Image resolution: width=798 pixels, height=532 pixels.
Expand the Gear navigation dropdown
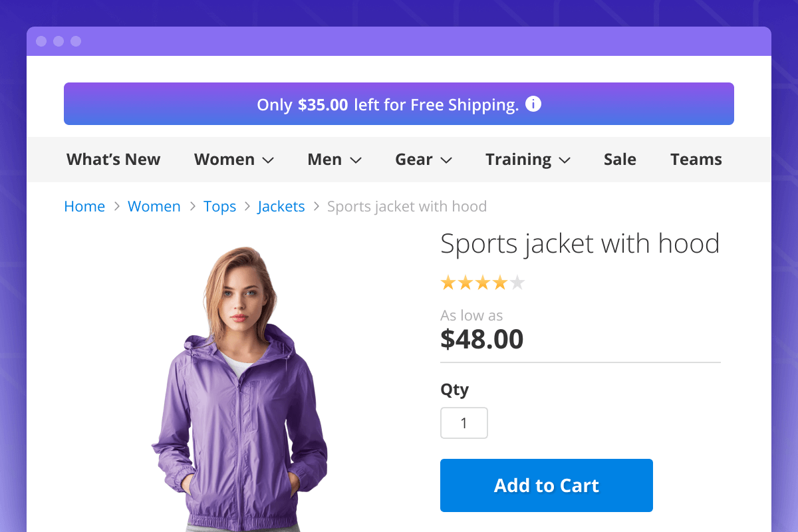click(x=424, y=160)
